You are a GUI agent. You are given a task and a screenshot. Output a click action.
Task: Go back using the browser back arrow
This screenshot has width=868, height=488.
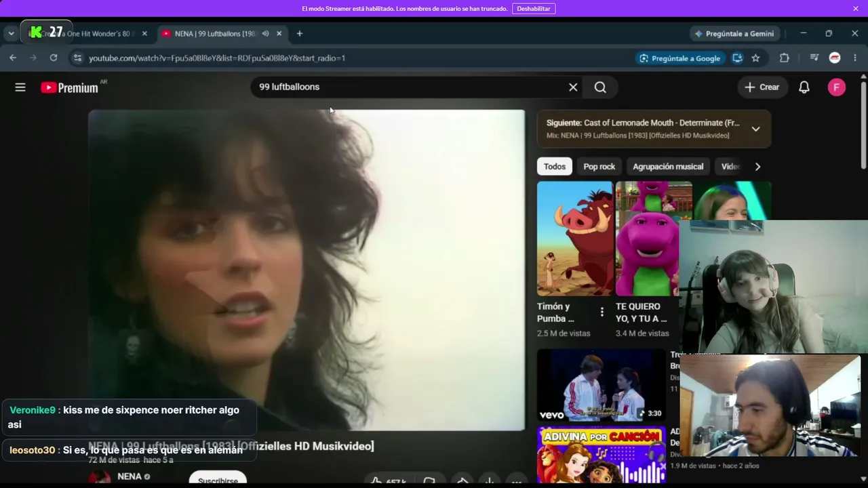pos(13,58)
